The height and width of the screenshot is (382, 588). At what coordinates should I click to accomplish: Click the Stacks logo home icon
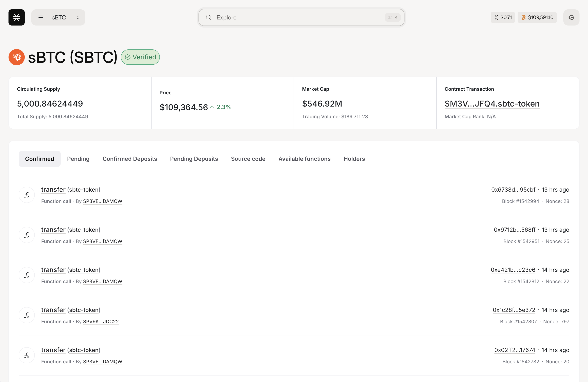coord(17,17)
